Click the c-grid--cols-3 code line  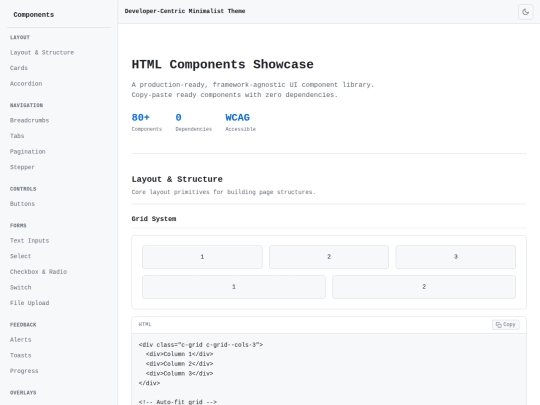pos(201,345)
